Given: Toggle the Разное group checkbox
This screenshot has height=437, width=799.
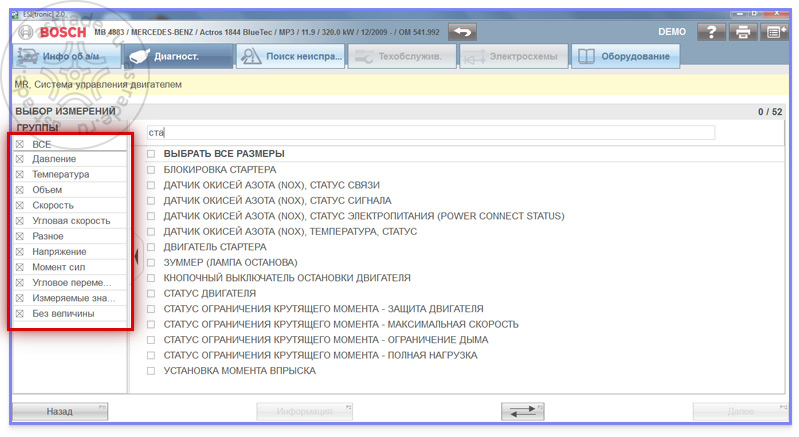Looking at the screenshot, I should click(x=20, y=236).
